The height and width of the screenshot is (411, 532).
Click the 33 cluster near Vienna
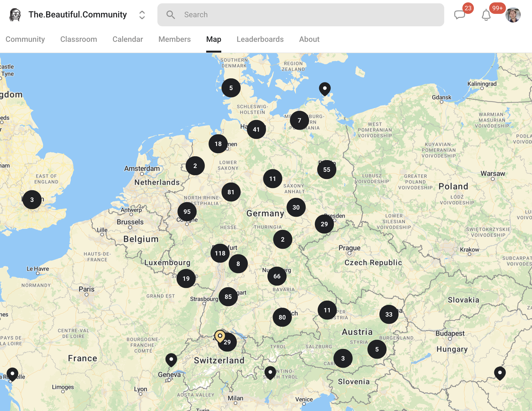tap(389, 314)
